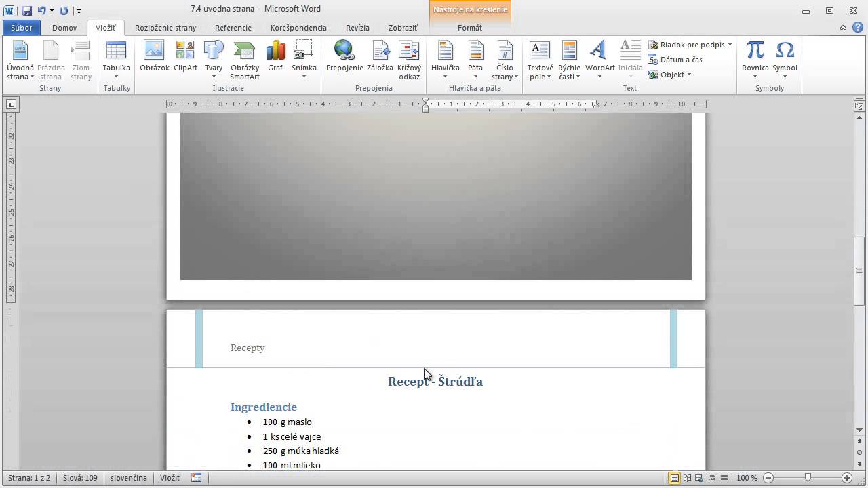Open word count via Slová: 109
This screenshot has height=488, width=868.
point(80,478)
